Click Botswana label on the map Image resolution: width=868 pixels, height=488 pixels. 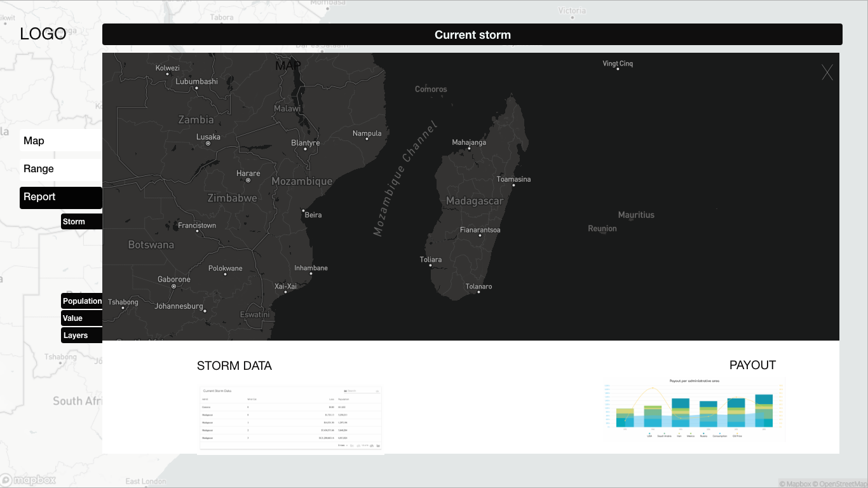[x=151, y=245]
